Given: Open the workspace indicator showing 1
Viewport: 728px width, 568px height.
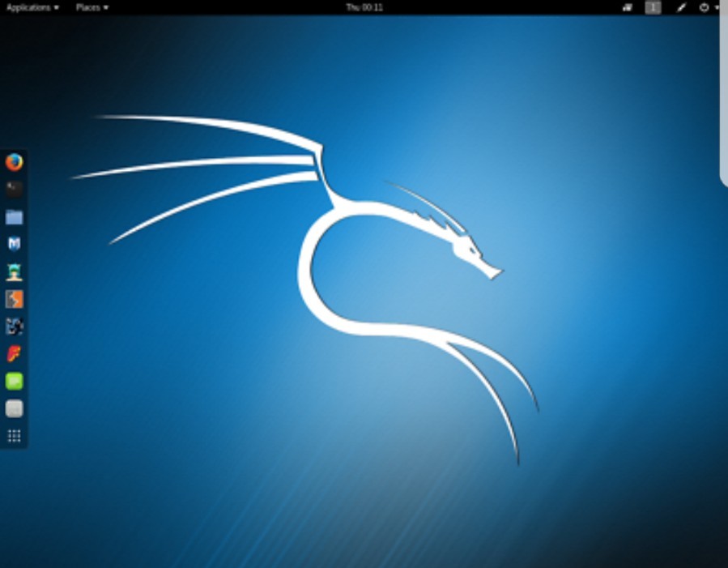Looking at the screenshot, I should 653,7.
